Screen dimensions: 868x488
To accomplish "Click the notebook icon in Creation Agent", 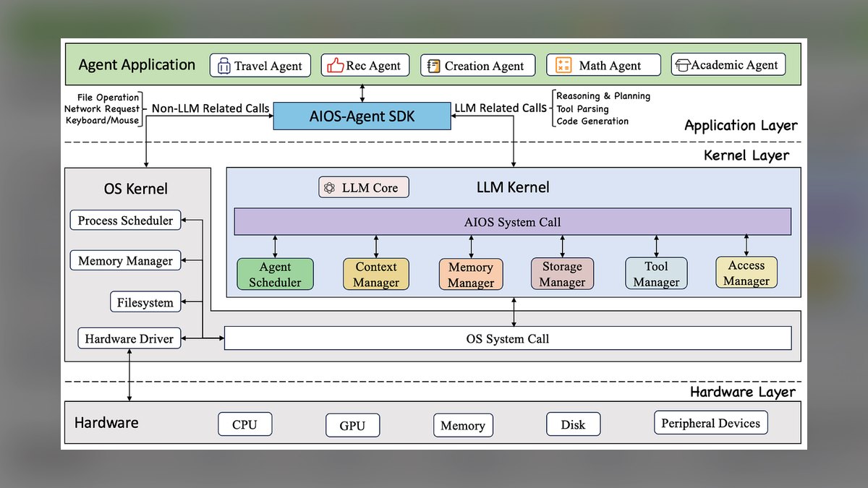I will (433, 66).
